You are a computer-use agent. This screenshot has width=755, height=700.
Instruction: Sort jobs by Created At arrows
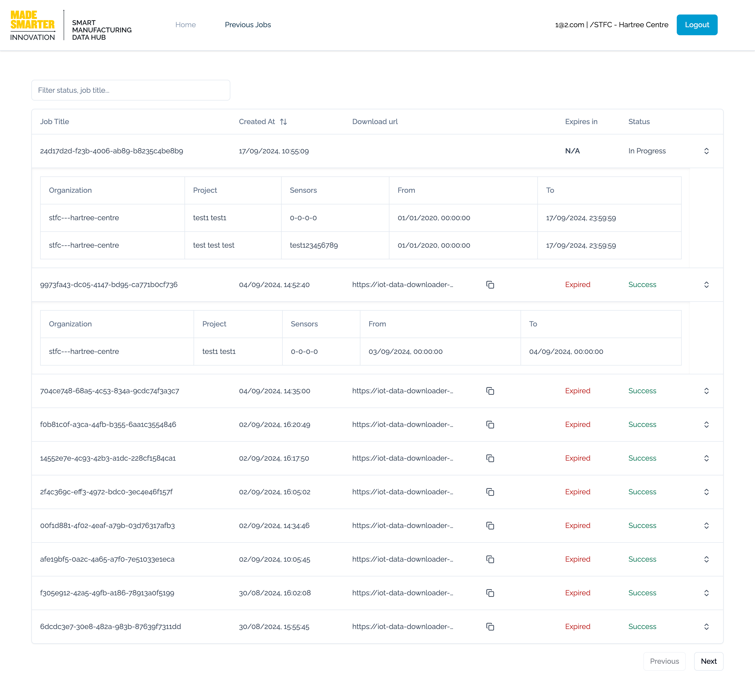pyautogui.click(x=283, y=122)
